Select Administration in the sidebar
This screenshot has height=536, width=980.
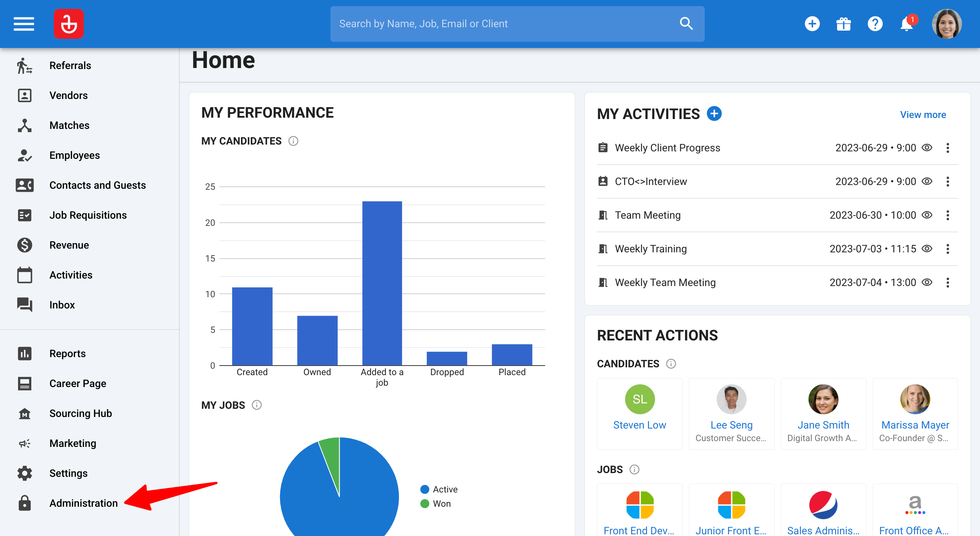84,503
